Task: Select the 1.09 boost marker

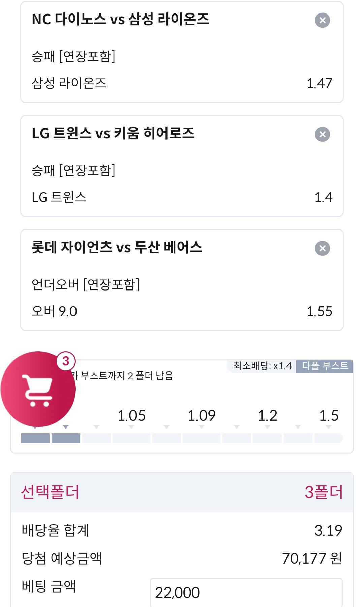Action: tap(202, 416)
